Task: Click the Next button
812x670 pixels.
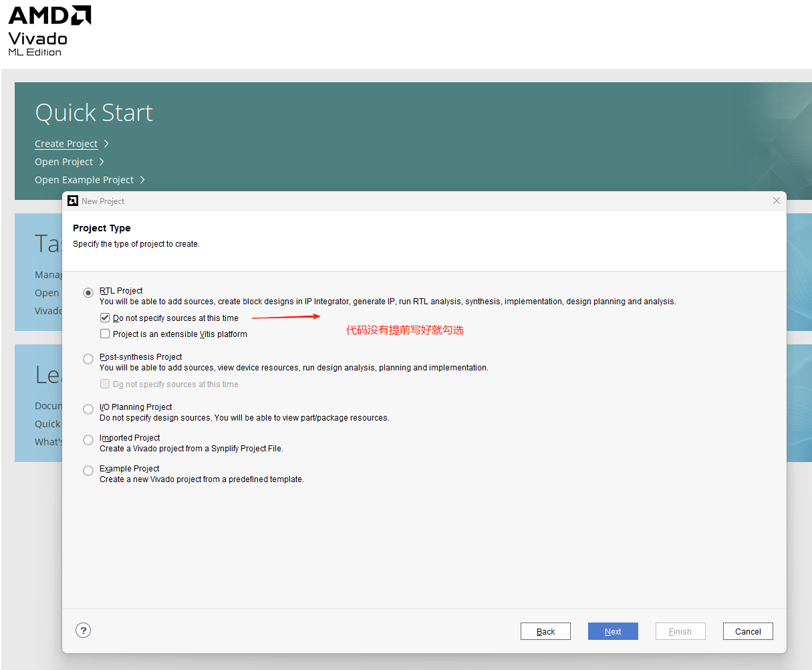Action: pos(613,631)
